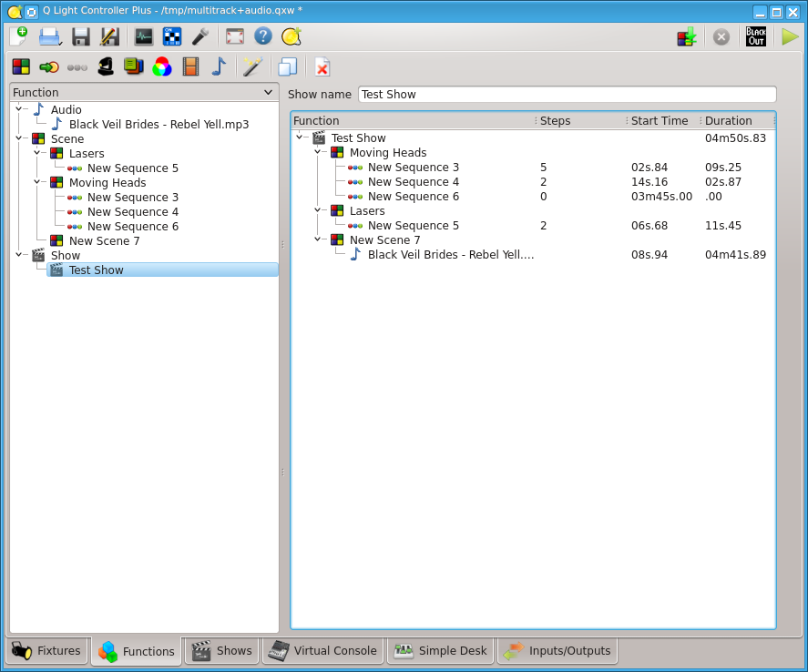This screenshot has height=672, width=808.
Task: Toggle Blackout mode
Action: coord(754,36)
